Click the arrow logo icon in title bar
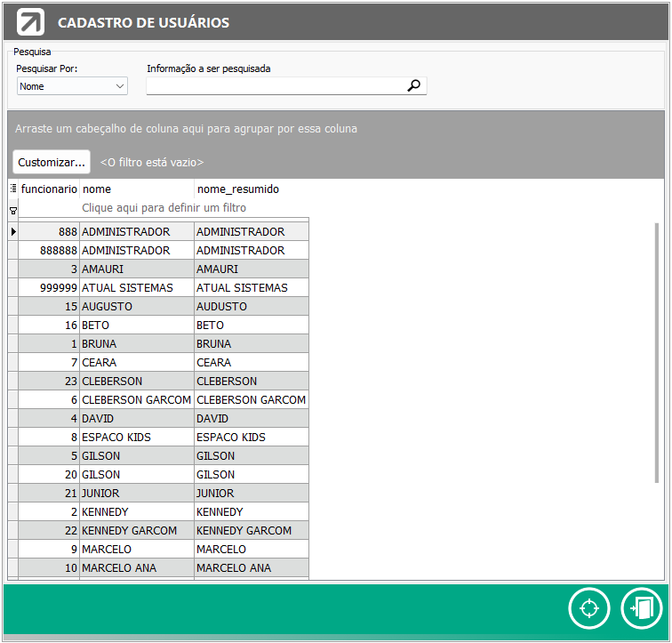This screenshot has height=643, width=672. coord(30,22)
